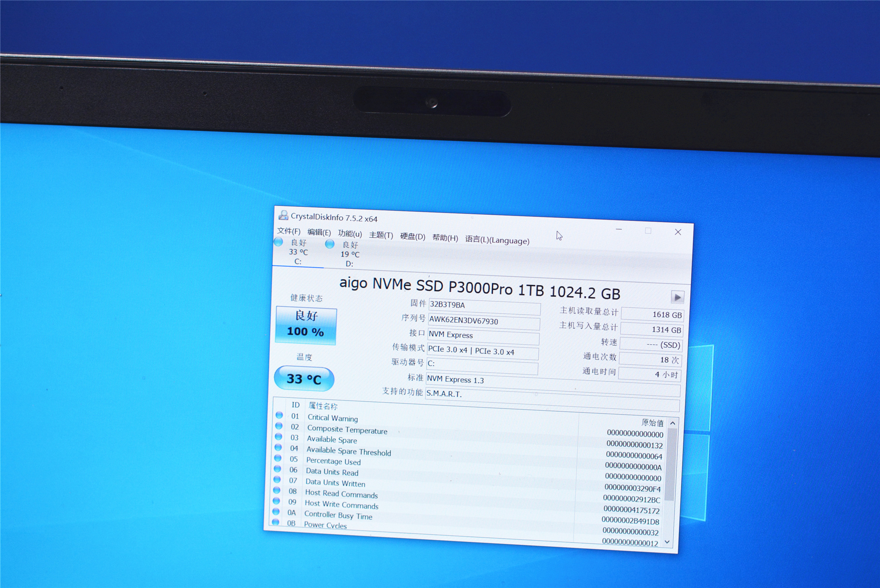Open the 语言(L)(Language) menu

tap(497, 240)
